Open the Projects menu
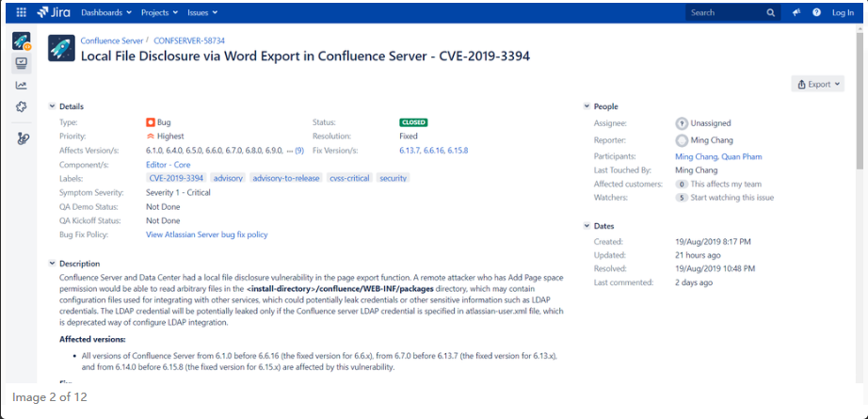Image resolution: width=868 pixels, height=419 pixels. pos(159,12)
